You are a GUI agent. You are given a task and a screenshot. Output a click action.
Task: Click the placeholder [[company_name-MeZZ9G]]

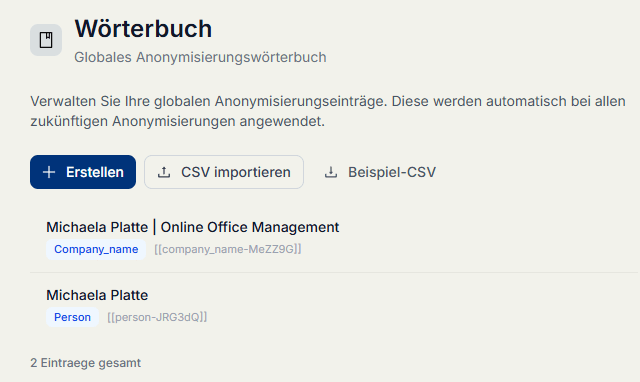pyautogui.click(x=228, y=249)
